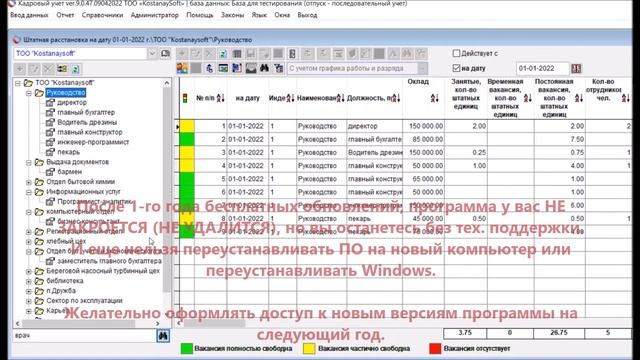The height and width of the screenshot is (360, 640).
Task: Open the Администратор menu
Action: (155, 15)
